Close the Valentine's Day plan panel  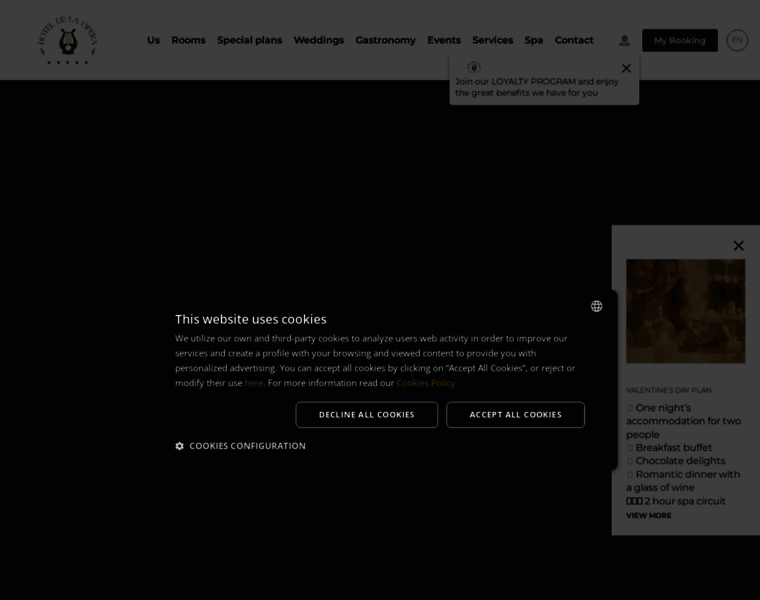click(738, 246)
